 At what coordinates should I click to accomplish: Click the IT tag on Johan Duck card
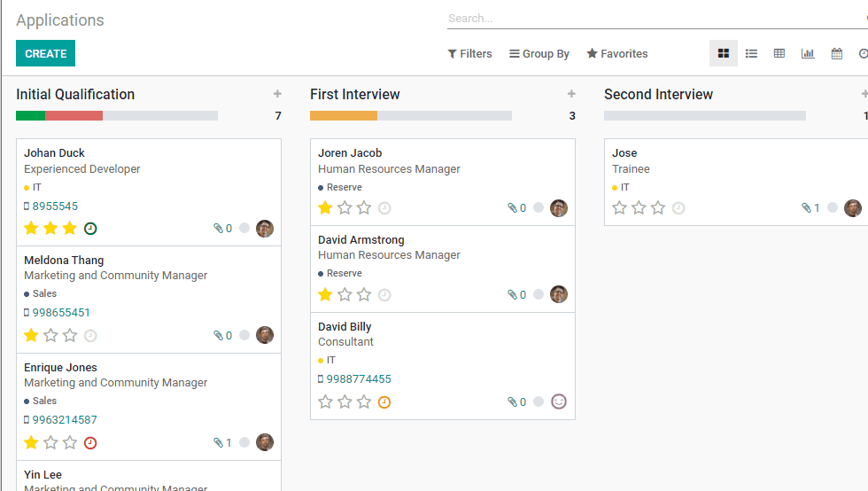33,187
